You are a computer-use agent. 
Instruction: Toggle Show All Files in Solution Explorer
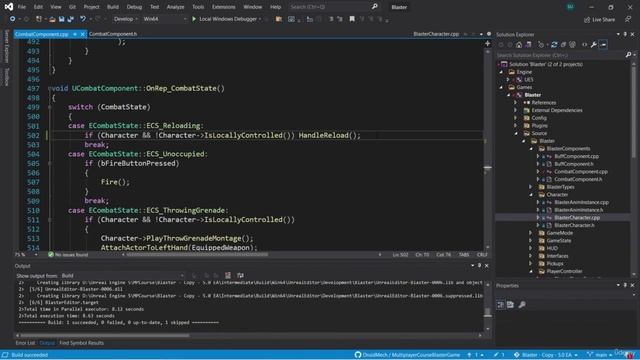point(573,44)
